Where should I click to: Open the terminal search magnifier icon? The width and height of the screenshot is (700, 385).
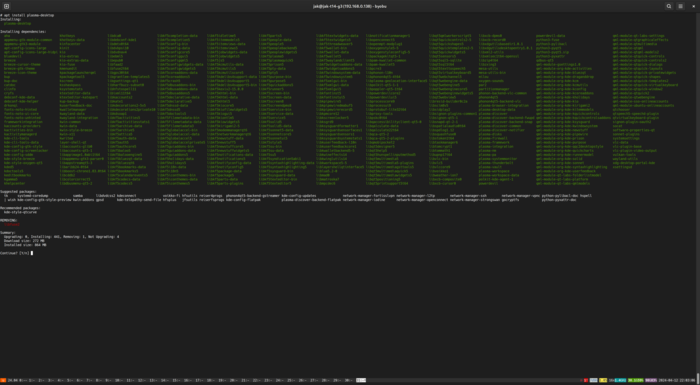point(669,6)
